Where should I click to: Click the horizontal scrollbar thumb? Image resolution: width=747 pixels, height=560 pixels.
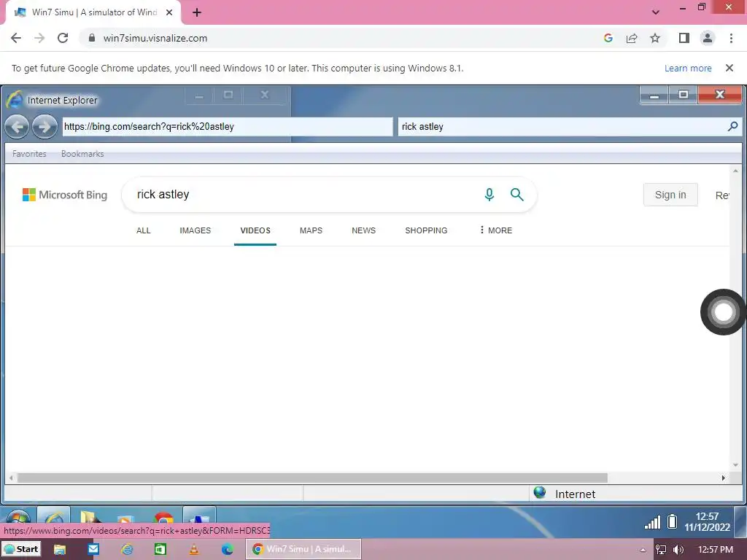coord(312,478)
